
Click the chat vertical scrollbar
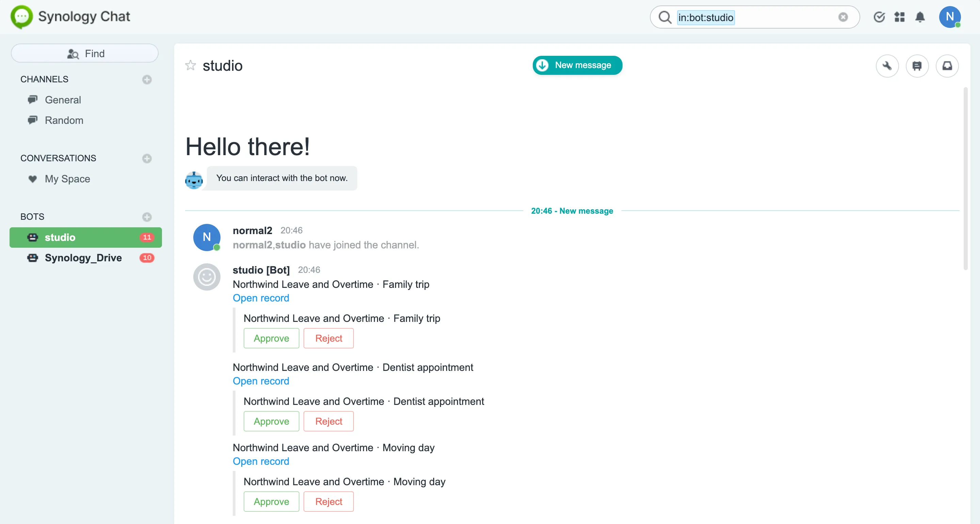pos(966,179)
